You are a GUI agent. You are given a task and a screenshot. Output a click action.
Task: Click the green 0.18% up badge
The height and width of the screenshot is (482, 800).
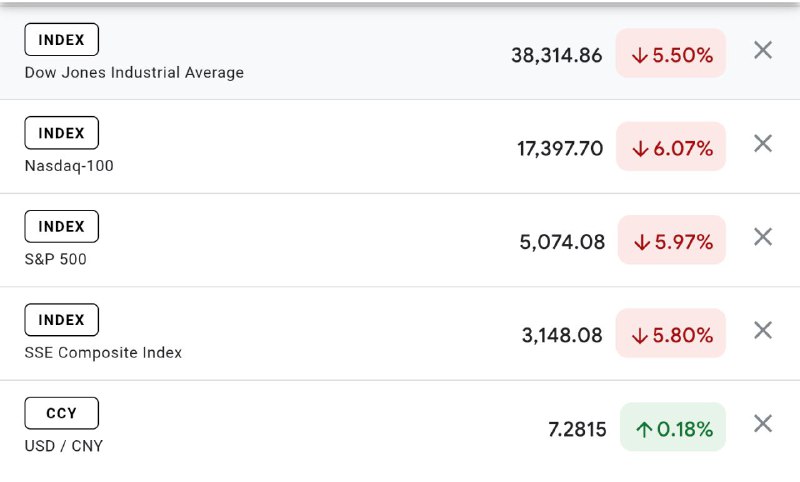point(673,429)
